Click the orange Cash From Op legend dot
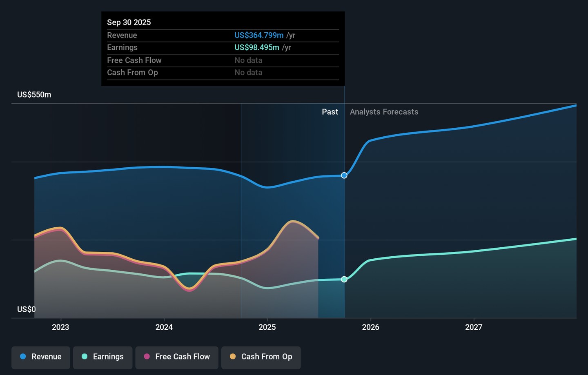 pos(233,357)
